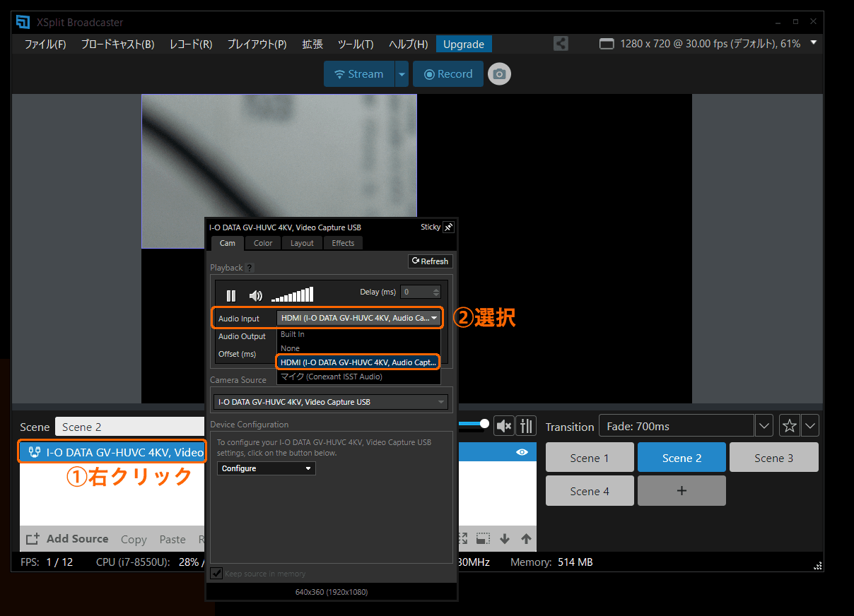Add a new scene with plus button
Screen dimensions: 854x616
tap(682, 491)
